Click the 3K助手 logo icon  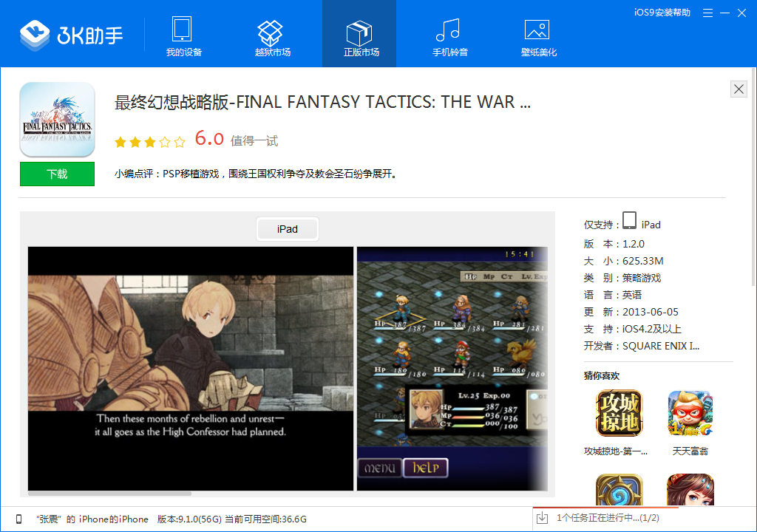(x=35, y=35)
